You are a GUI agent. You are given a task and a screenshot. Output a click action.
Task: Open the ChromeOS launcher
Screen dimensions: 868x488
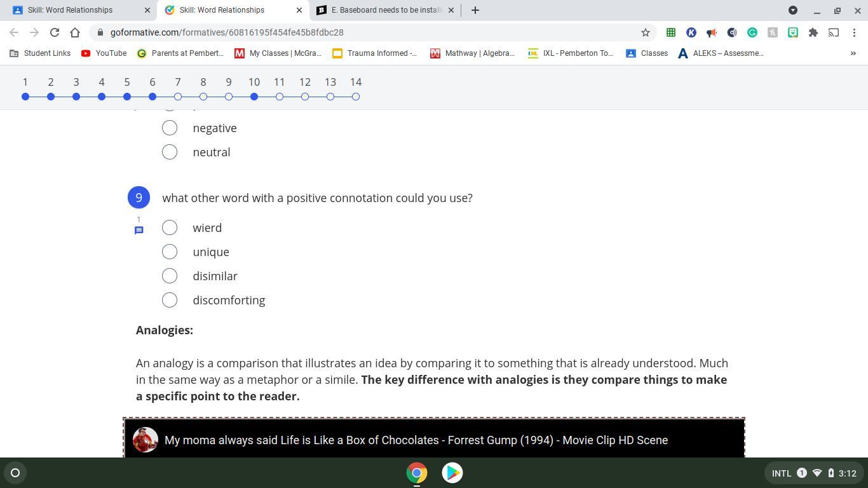coord(15,473)
